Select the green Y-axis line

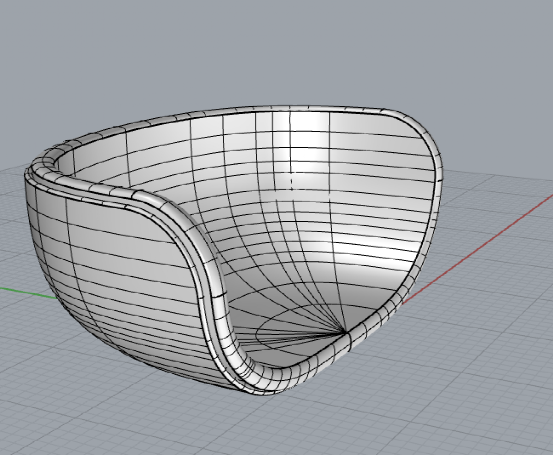28,293
